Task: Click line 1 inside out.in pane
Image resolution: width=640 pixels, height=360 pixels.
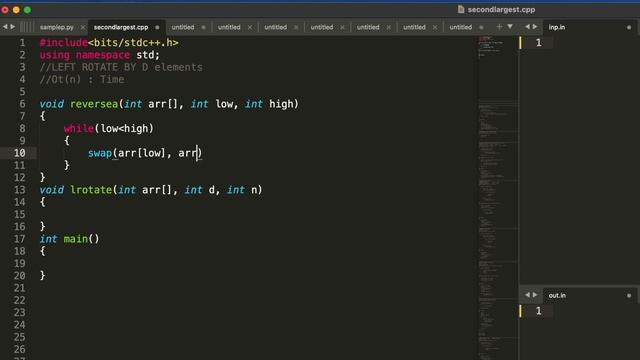Action: (x=539, y=311)
